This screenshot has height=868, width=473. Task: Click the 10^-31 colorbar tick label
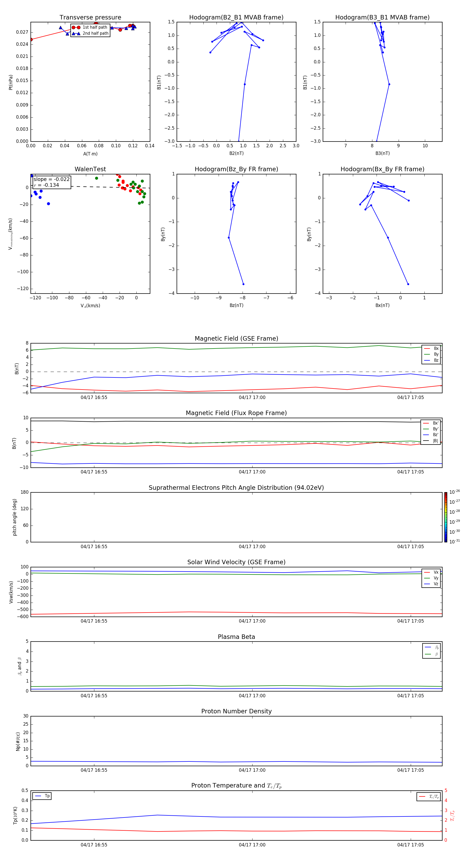click(455, 542)
